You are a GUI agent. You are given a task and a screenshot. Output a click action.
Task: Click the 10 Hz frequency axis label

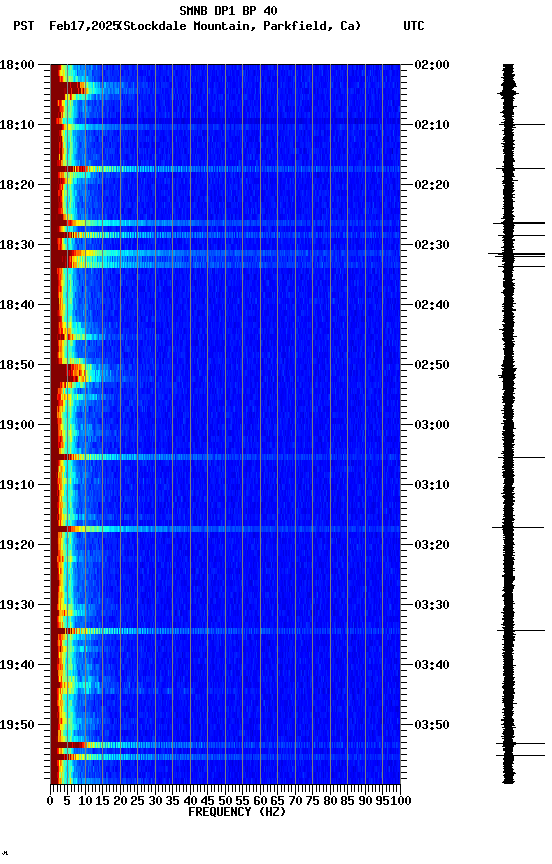point(85,801)
